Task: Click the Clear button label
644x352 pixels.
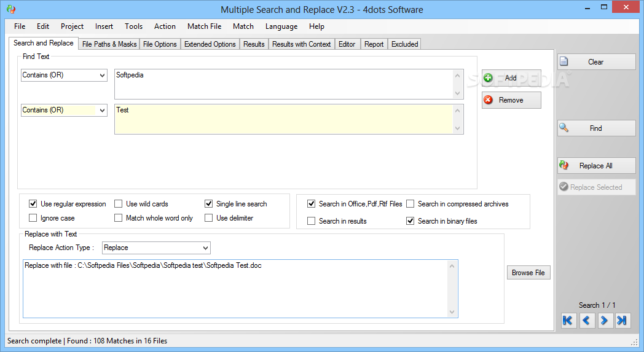Action: click(x=595, y=62)
